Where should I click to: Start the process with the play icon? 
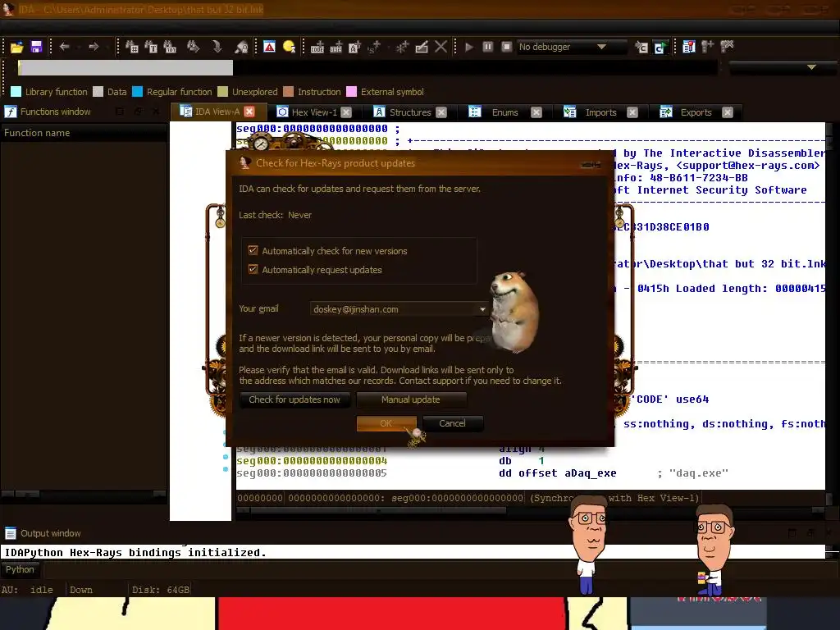pos(468,47)
